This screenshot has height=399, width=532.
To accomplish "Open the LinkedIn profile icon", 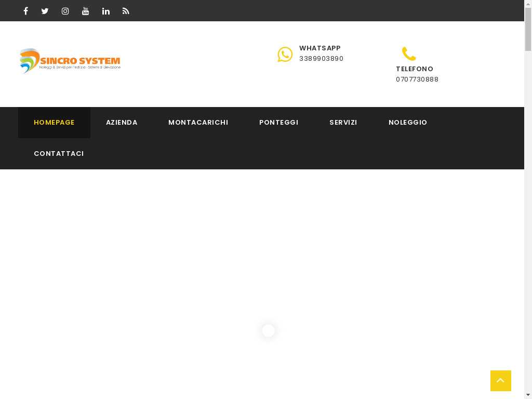I will coord(106,11).
